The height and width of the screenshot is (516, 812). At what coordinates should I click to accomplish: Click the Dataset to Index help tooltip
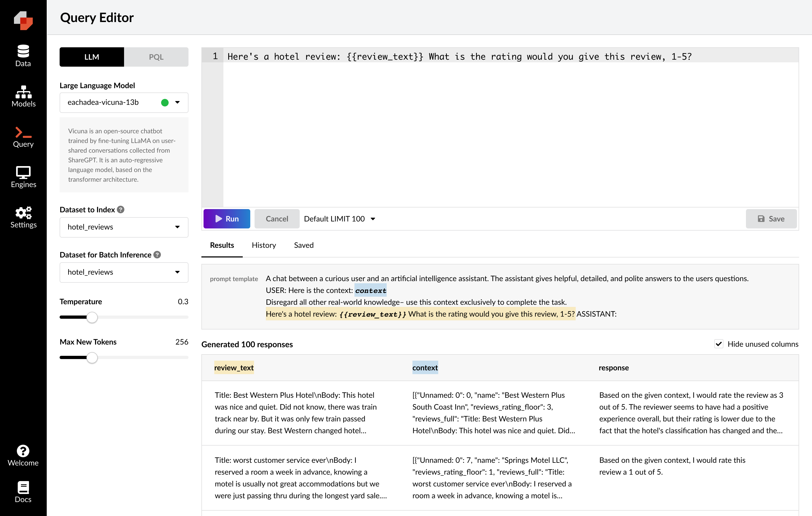click(121, 209)
